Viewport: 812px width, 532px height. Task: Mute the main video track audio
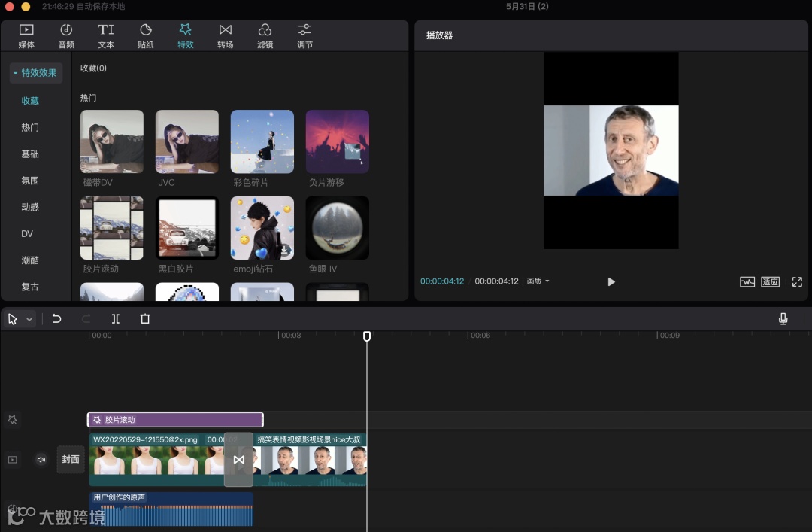tap(41, 460)
